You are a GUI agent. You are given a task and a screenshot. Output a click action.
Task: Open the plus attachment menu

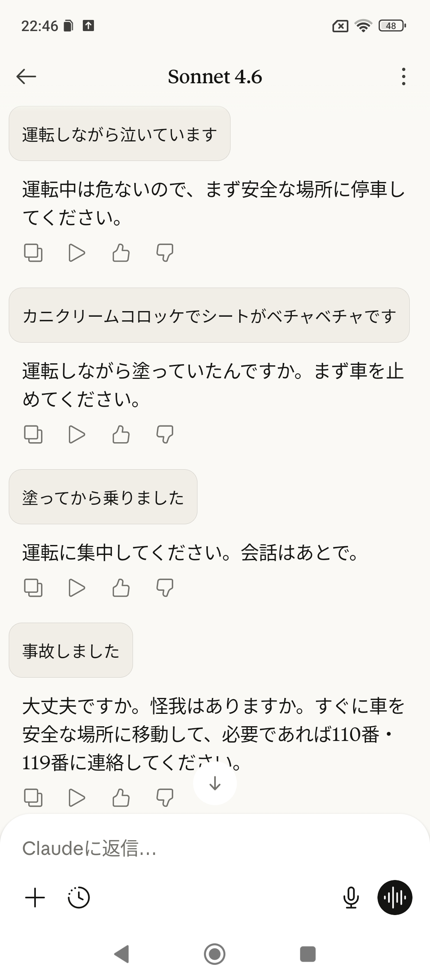(x=35, y=898)
